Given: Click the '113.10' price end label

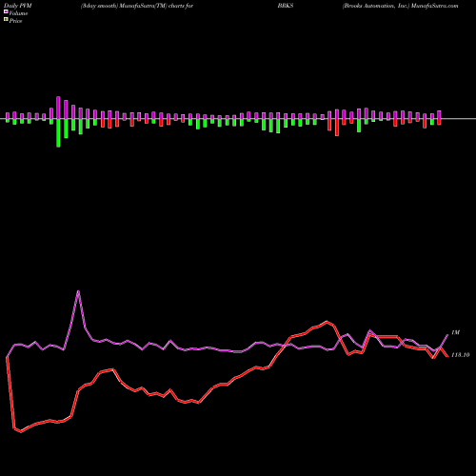Looking at the screenshot, I should pos(460,355).
